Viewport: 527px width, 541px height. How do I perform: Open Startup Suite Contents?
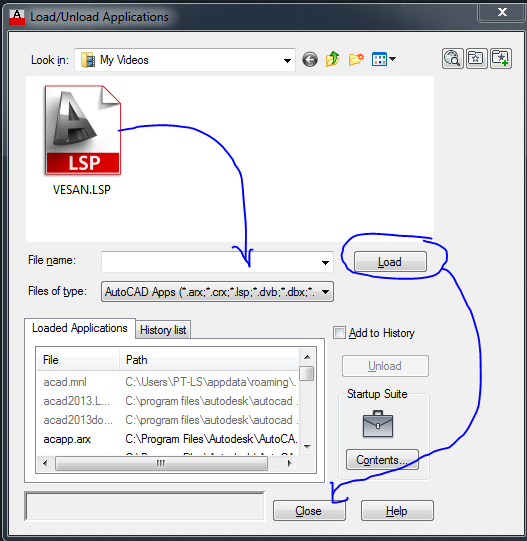coord(382,460)
